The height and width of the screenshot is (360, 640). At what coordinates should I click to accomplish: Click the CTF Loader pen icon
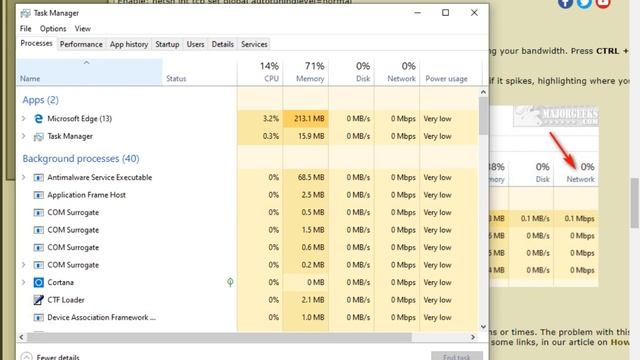(38, 300)
